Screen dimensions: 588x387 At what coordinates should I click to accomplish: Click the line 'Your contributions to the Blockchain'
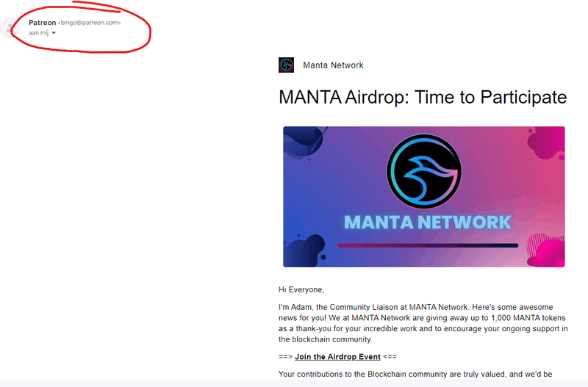[x=415, y=374]
